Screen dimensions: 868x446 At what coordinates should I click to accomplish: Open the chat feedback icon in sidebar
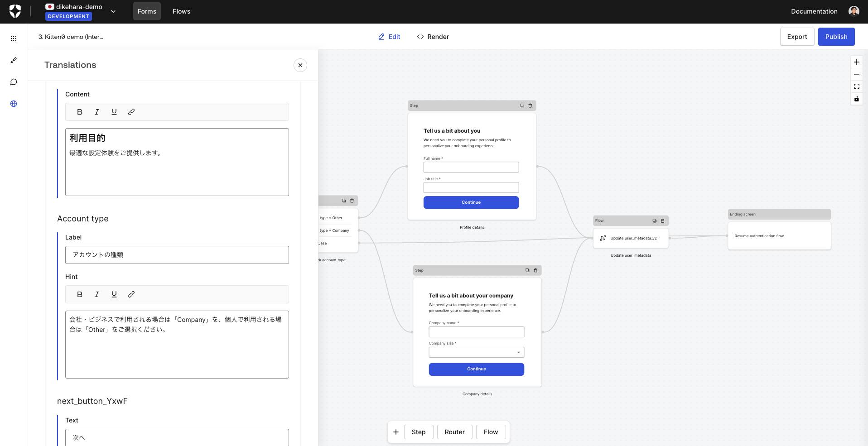[x=14, y=82]
